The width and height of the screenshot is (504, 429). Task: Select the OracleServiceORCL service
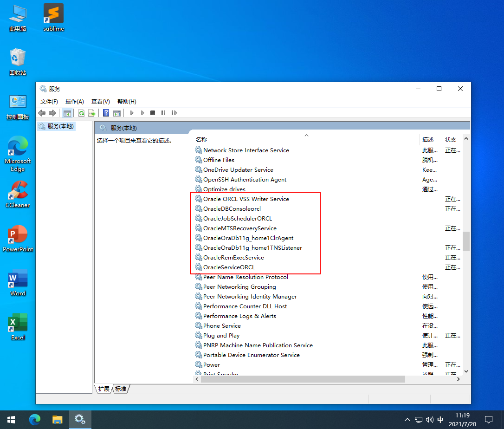[229, 267]
